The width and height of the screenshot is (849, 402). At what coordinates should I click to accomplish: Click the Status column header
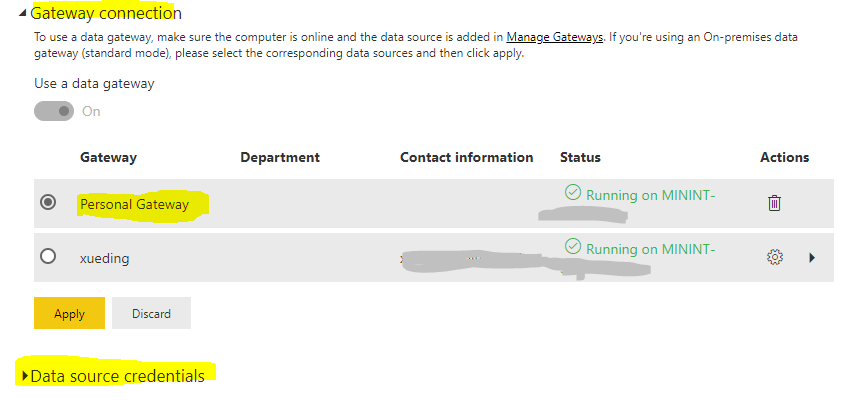pyautogui.click(x=580, y=157)
